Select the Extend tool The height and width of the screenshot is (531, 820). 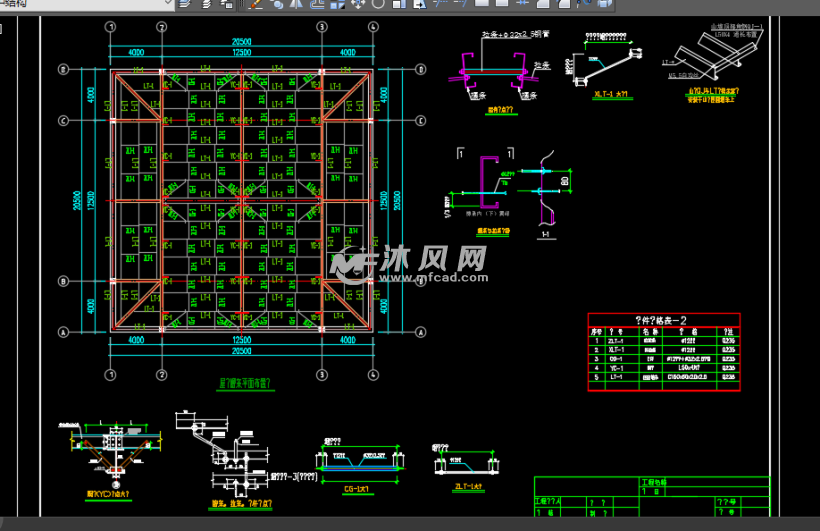(x=462, y=4)
